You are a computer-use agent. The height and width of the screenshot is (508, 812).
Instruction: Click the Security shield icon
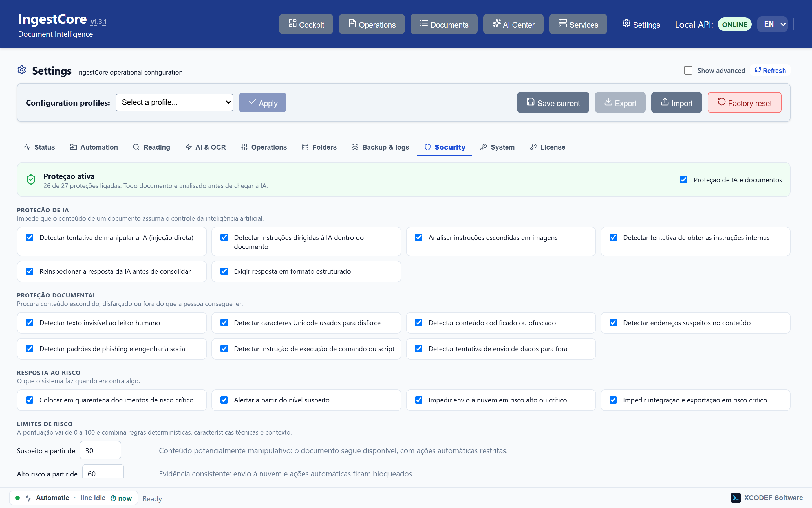click(427, 147)
